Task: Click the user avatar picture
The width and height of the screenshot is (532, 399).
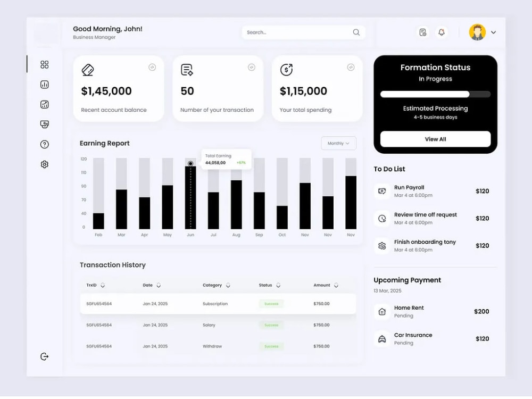Action: [477, 32]
